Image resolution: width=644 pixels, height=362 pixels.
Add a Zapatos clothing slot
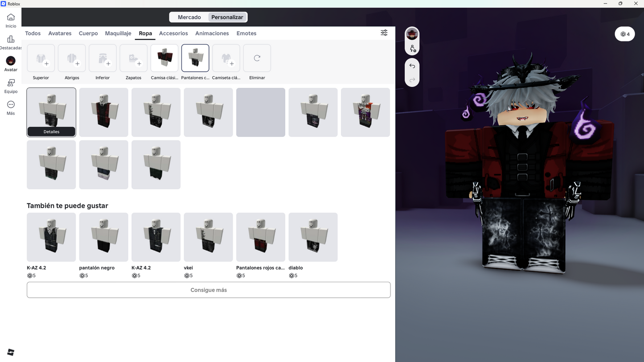134,58
